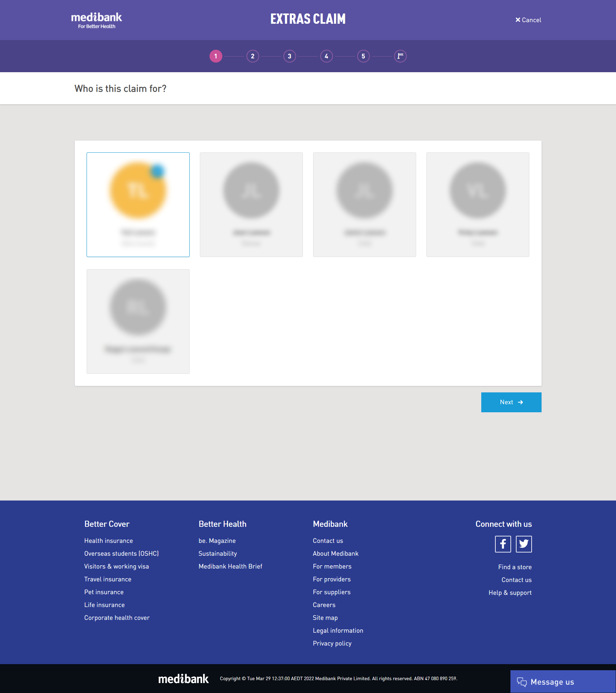616x693 pixels.
Task: Open the Message us chat widget
Action: (x=563, y=682)
